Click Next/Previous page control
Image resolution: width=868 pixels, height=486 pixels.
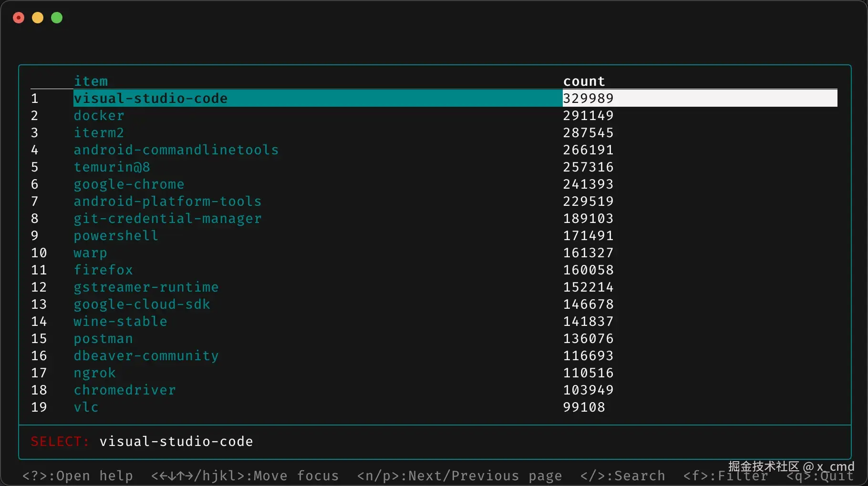458,475
